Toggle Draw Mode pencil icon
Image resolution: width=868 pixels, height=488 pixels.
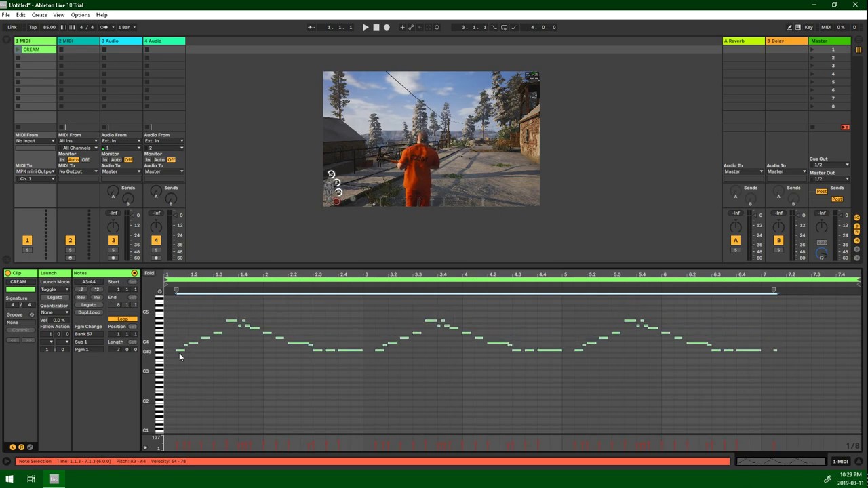pos(789,27)
